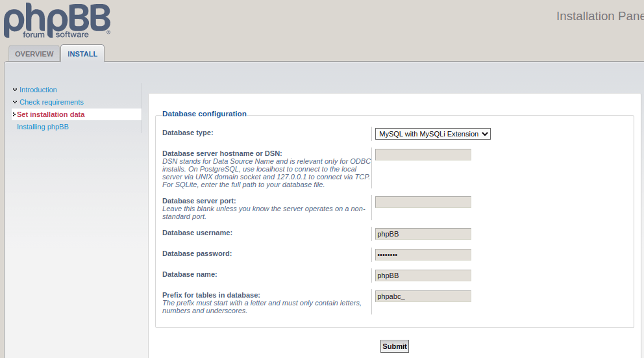The image size is (644, 358).
Task: Click the Database name input
Action: [x=423, y=275]
